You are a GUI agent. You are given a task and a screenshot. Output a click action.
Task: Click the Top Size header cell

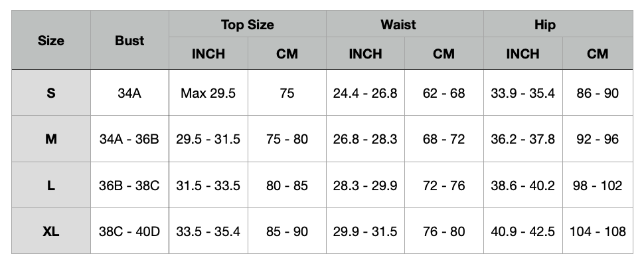coord(248,24)
